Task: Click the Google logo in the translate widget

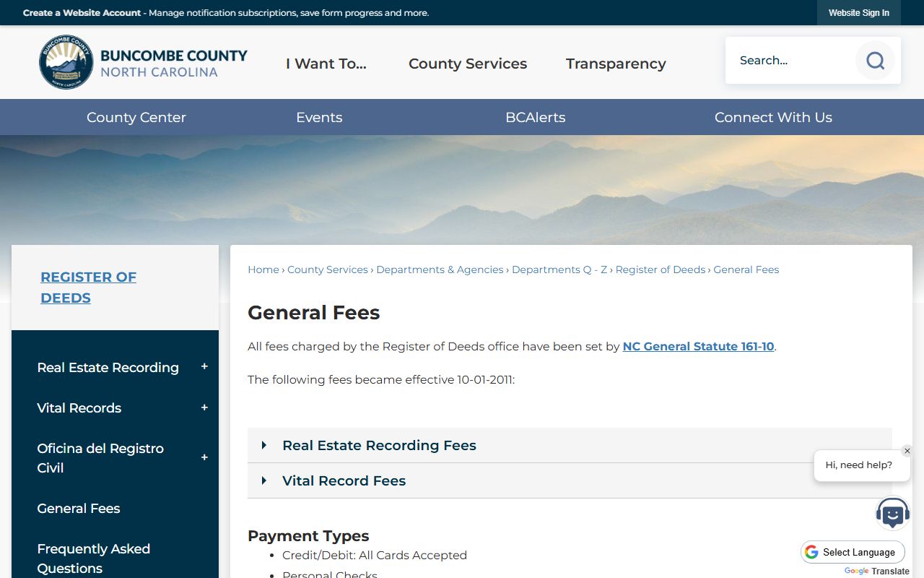Action: 811,552
